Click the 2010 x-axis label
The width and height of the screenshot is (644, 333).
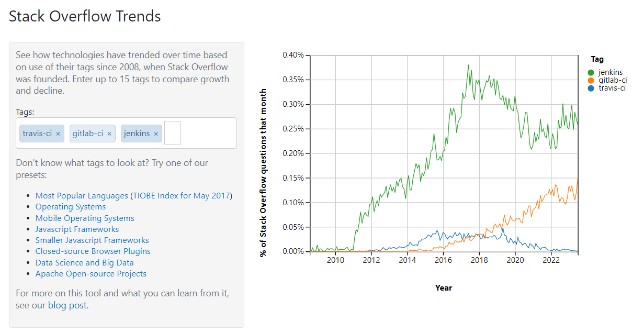pyautogui.click(x=335, y=260)
